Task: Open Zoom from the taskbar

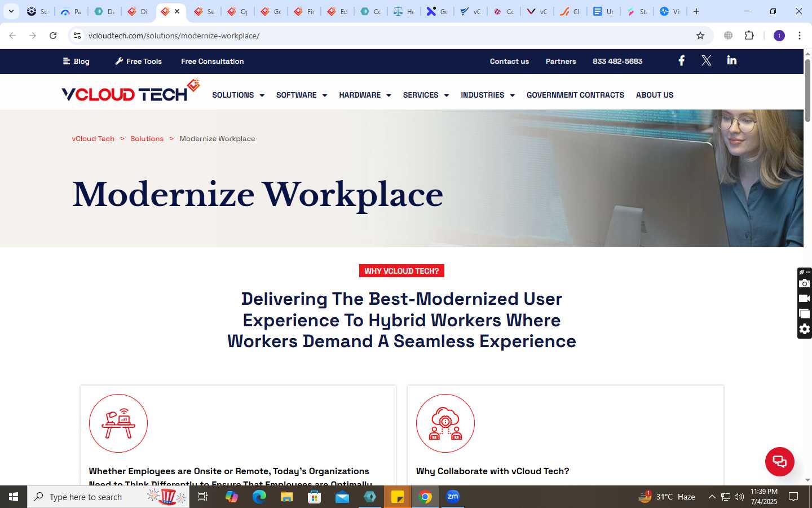Action: pyautogui.click(x=453, y=497)
